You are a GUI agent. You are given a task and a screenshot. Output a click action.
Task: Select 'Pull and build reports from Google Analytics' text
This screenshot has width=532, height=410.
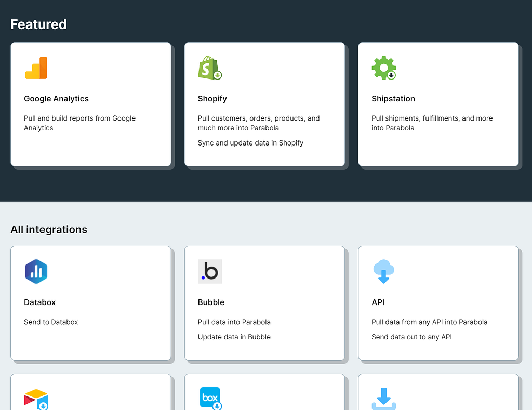click(79, 123)
